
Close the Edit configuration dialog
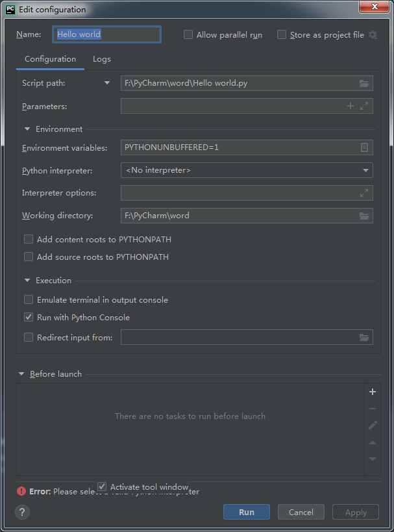[375, 6]
